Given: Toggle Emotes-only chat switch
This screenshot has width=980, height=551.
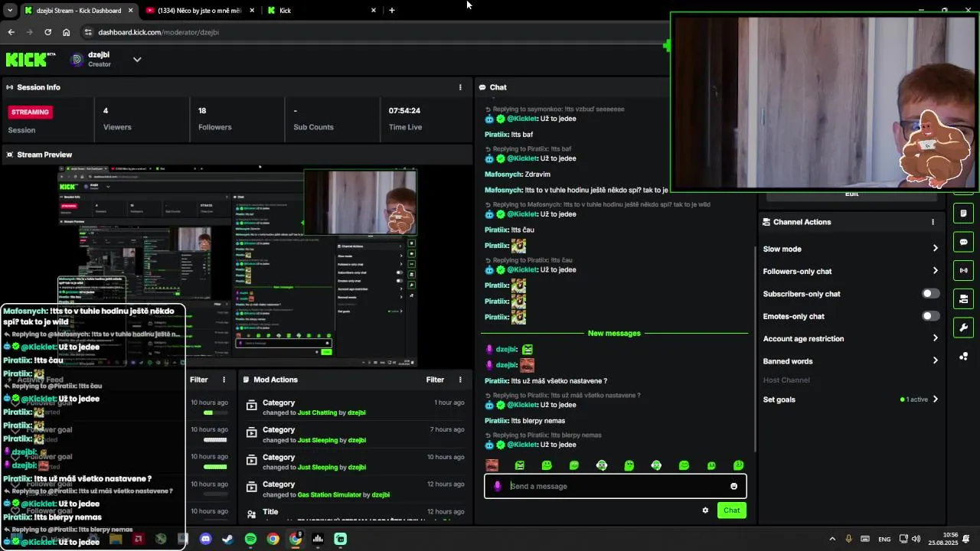Looking at the screenshot, I should tap(930, 316).
